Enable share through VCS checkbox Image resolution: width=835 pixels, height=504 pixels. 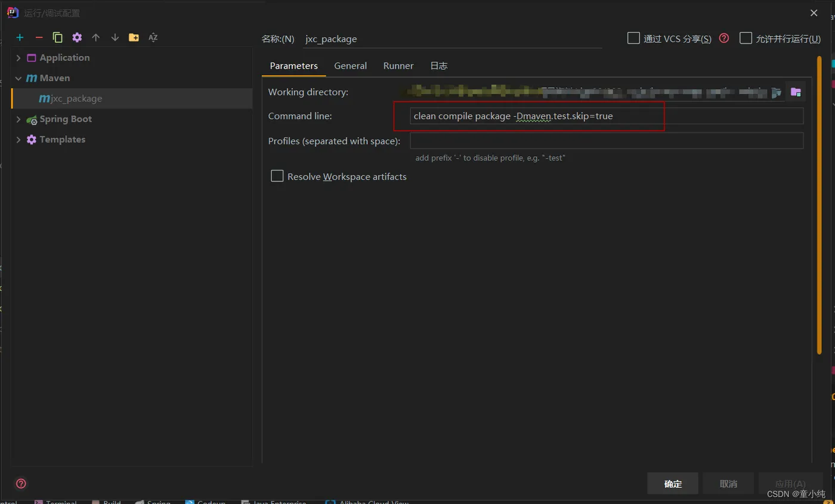633,38
